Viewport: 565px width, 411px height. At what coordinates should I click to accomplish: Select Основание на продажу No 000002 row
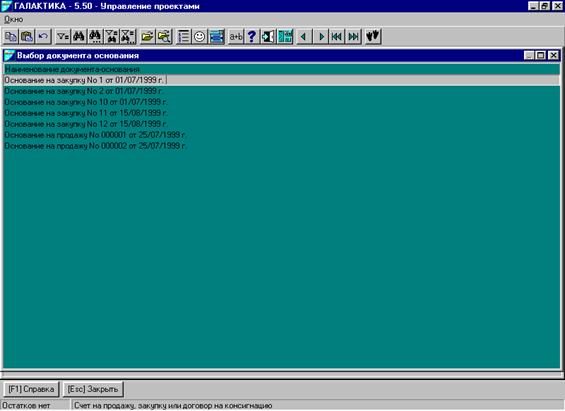click(281, 146)
